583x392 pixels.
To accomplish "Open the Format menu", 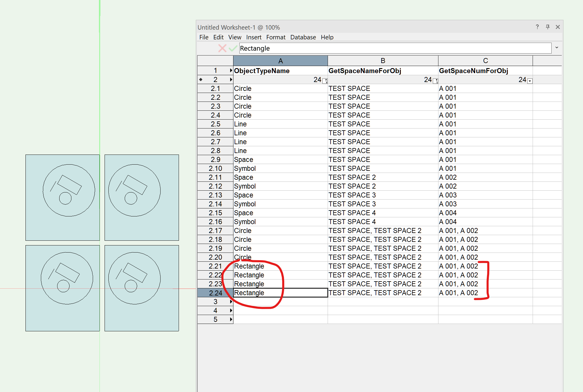I will tap(276, 37).
